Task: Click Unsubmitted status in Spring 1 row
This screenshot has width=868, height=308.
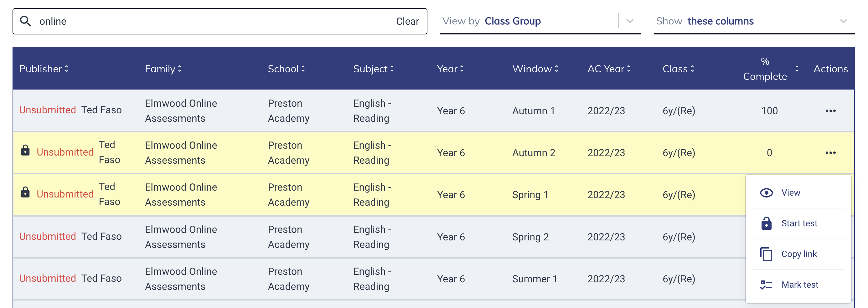Action: 65,194
